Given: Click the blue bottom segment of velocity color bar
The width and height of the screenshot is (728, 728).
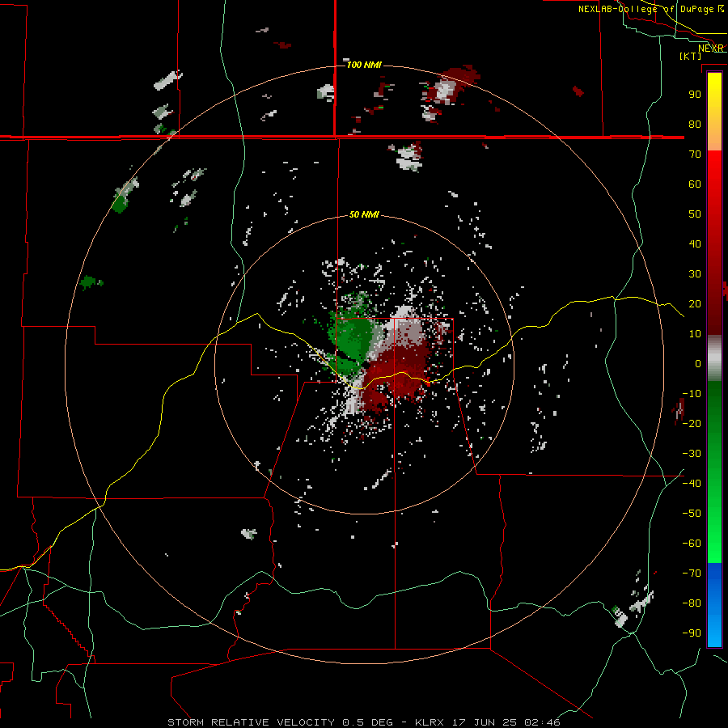Looking at the screenshot, I should [714, 604].
